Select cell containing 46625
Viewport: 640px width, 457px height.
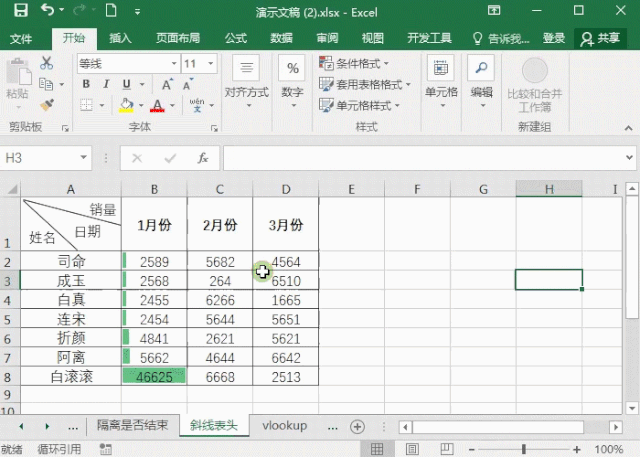coord(154,377)
